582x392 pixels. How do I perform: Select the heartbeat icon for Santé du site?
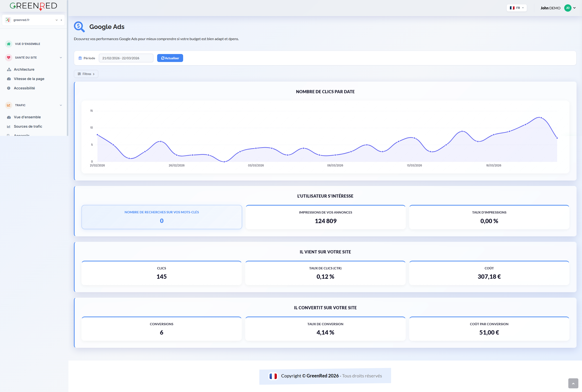(x=9, y=57)
